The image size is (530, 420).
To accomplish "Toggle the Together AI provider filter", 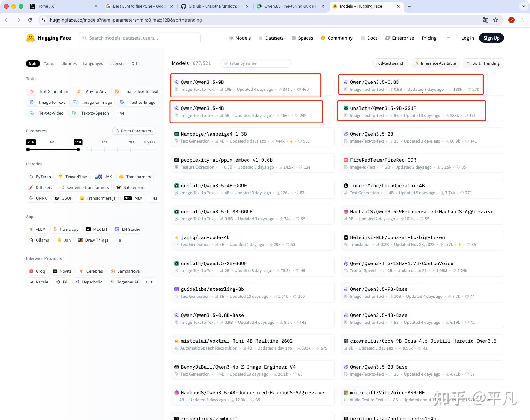I will pyautogui.click(x=124, y=282).
